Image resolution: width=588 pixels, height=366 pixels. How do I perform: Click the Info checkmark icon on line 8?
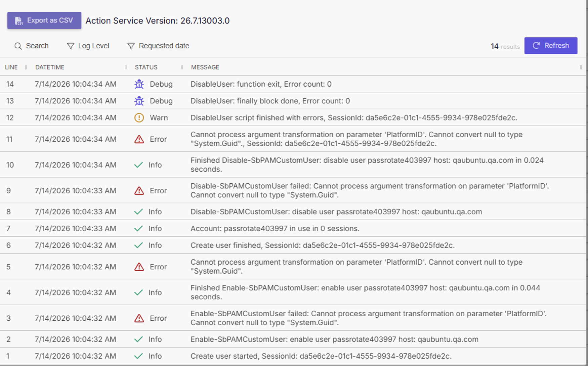click(138, 212)
